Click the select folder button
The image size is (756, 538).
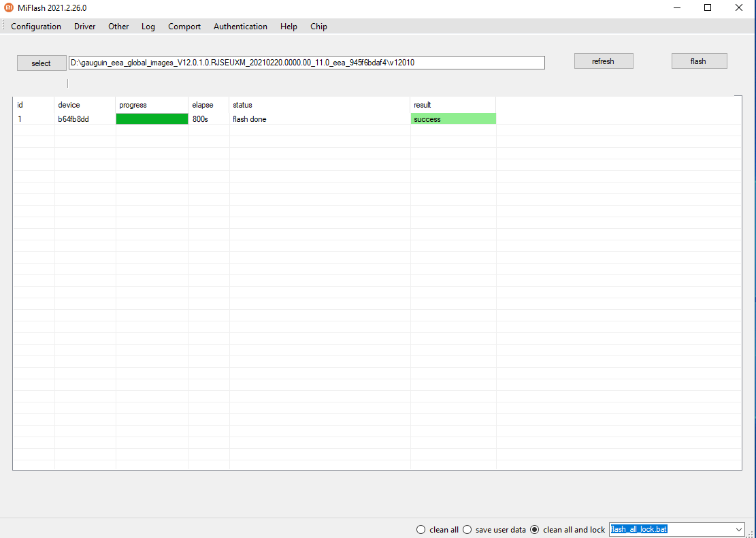pyautogui.click(x=42, y=63)
